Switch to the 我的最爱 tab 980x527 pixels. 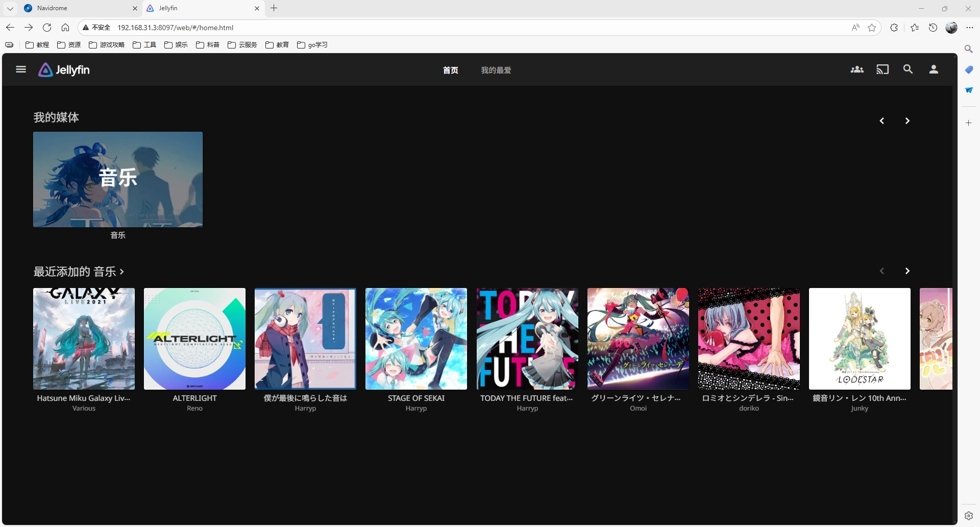click(x=496, y=70)
